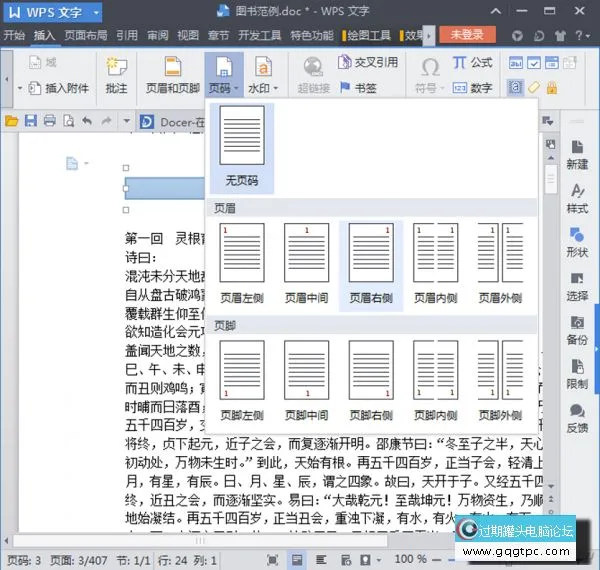
Task: Click the dropdown form field control icon
Action: [552, 63]
